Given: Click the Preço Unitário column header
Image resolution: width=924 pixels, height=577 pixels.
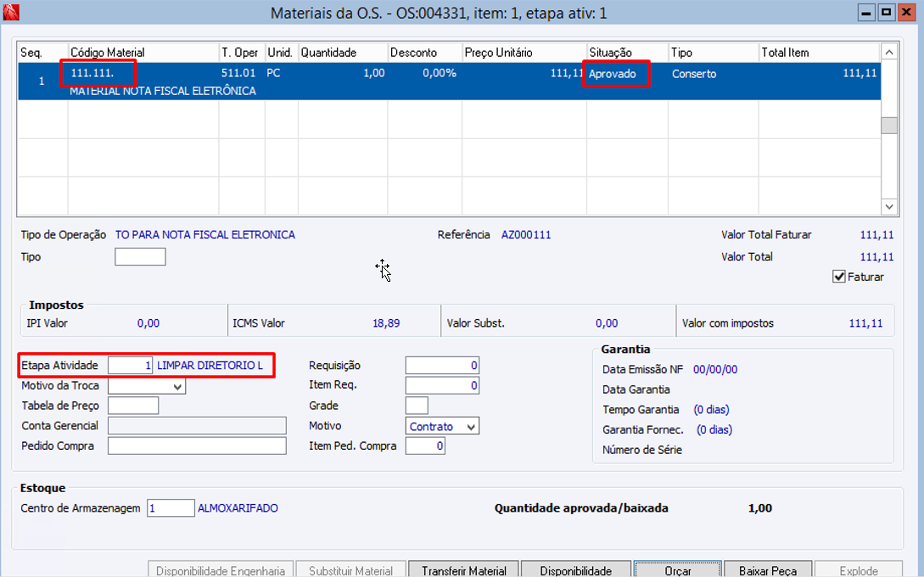Looking at the screenshot, I should click(524, 53).
